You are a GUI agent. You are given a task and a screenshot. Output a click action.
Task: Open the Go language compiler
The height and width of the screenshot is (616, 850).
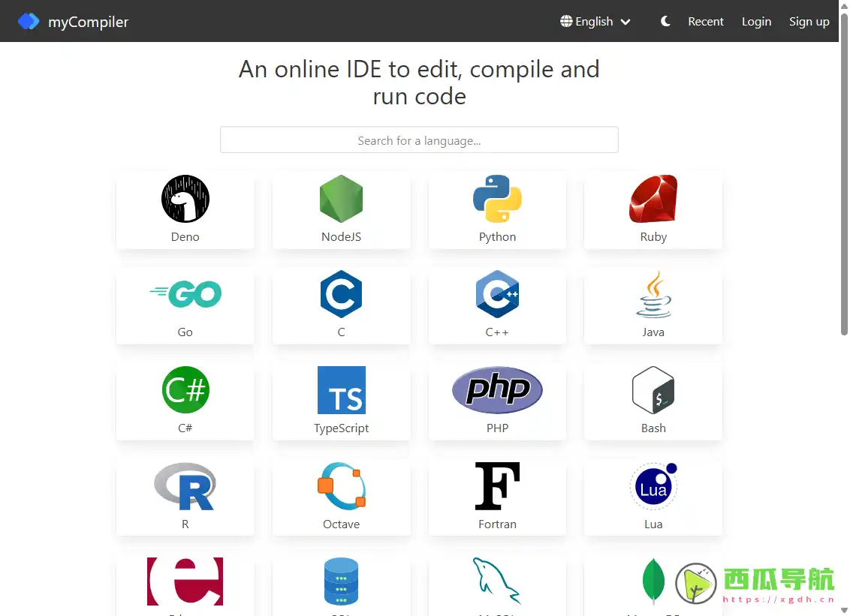coord(185,305)
